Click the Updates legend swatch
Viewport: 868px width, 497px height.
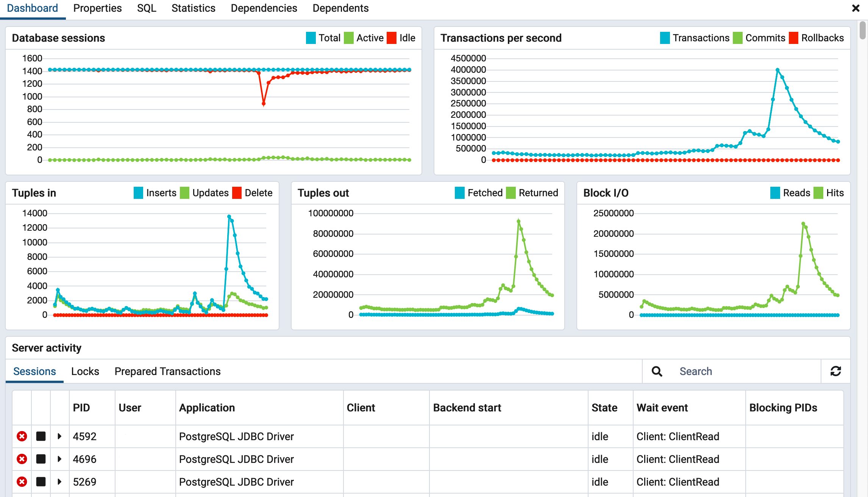click(184, 193)
